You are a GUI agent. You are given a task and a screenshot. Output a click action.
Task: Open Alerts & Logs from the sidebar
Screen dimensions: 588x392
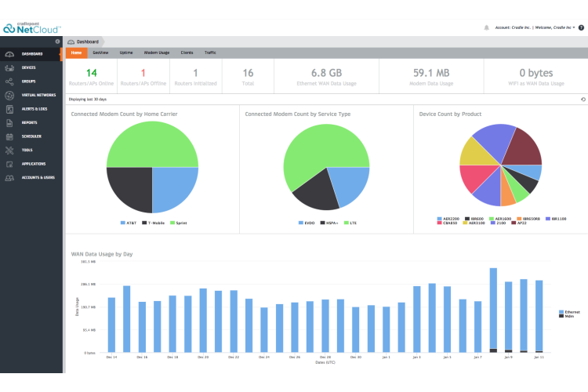(34, 109)
